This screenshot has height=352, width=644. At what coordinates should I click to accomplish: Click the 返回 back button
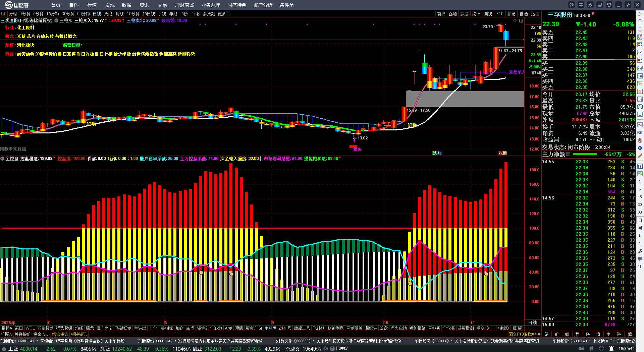click(535, 14)
